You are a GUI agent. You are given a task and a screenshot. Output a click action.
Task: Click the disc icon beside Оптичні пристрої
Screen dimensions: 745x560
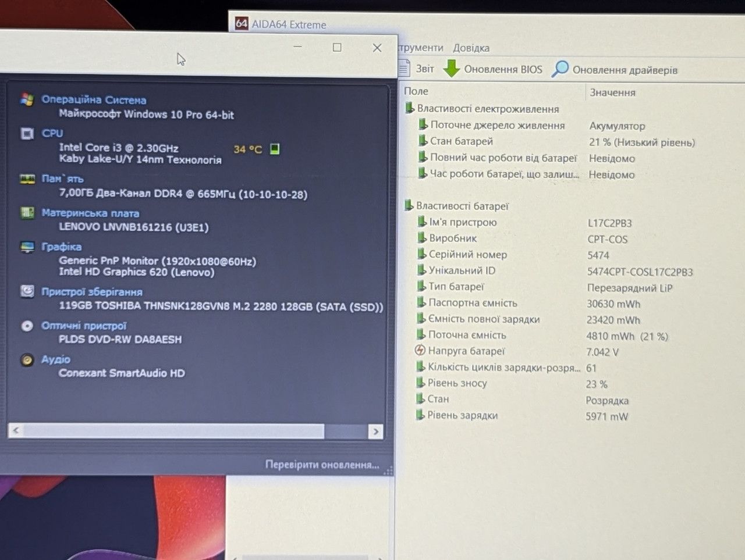pyautogui.click(x=27, y=326)
